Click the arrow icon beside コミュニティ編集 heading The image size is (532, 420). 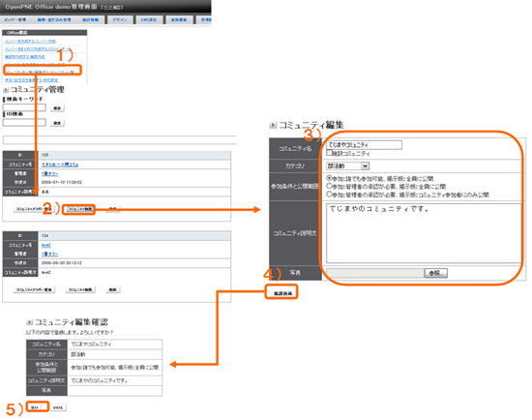click(x=273, y=125)
